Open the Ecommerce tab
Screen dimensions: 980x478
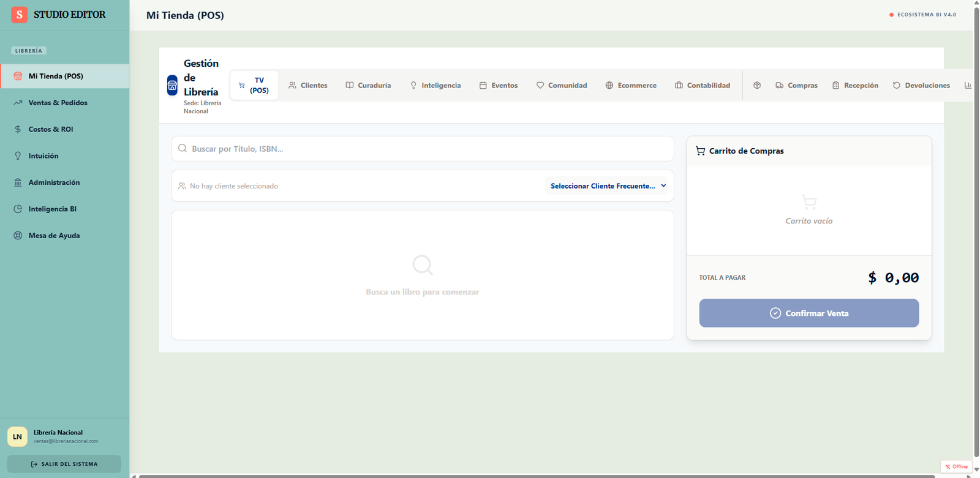pos(631,85)
